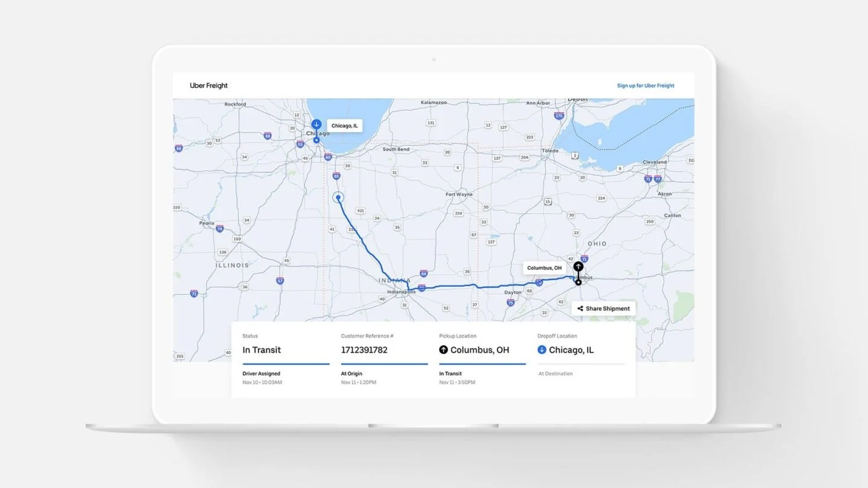The height and width of the screenshot is (488, 868).
Task: Click the Indianapolis city label on map
Action: (401, 292)
